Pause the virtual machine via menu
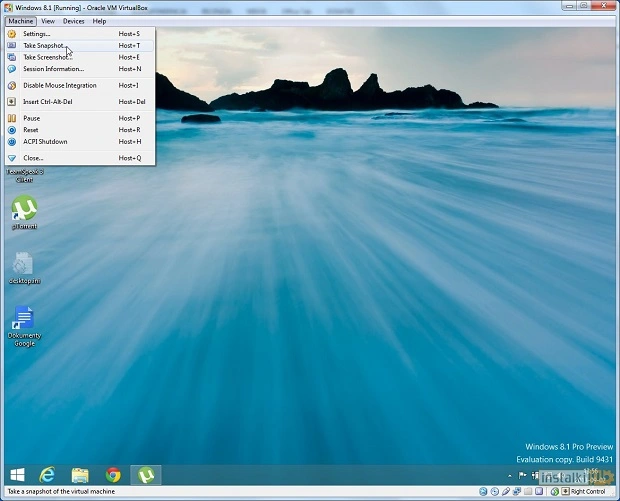The width and height of the screenshot is (620, 501). [80, 118]
